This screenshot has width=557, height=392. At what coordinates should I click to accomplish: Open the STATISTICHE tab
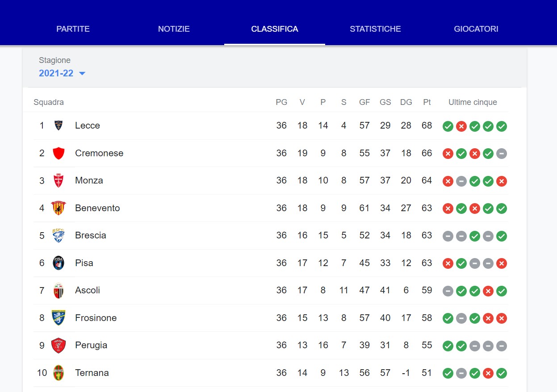pyautogui.click(x=375, y=29)
